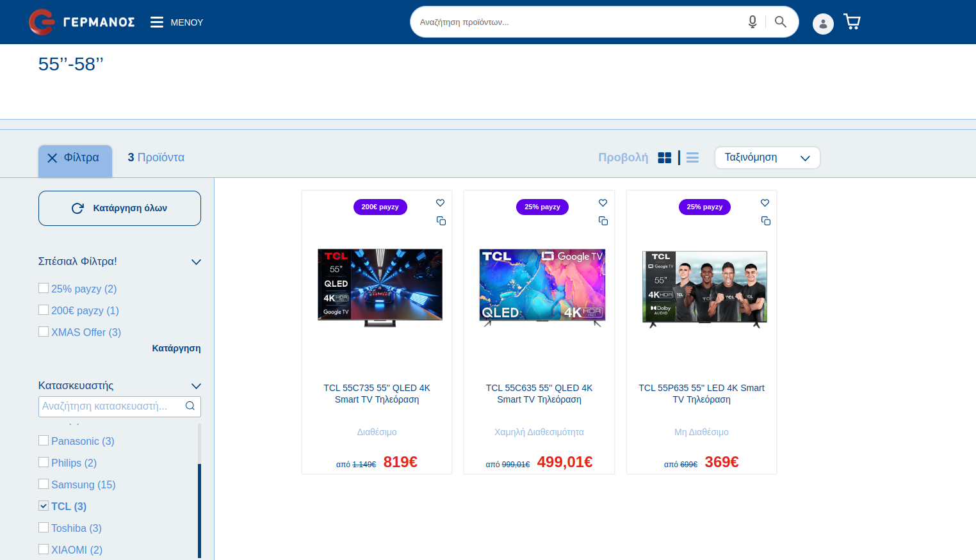The image size is (976, 560).
Task: Click Κατάργηση όλων reset button
Action: [120, 208]
